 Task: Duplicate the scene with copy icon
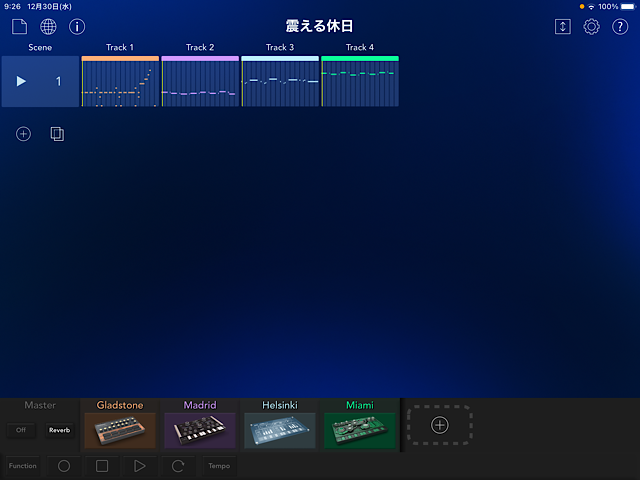pos(57,134)
